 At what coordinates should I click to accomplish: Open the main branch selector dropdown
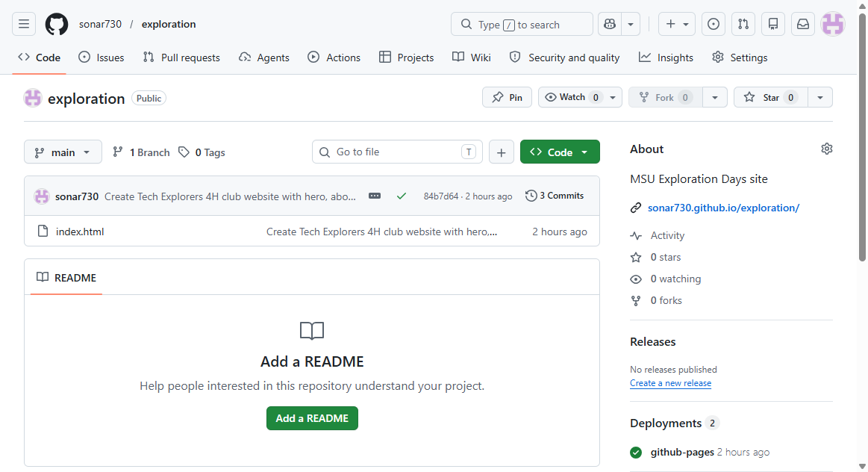(63, 152)
